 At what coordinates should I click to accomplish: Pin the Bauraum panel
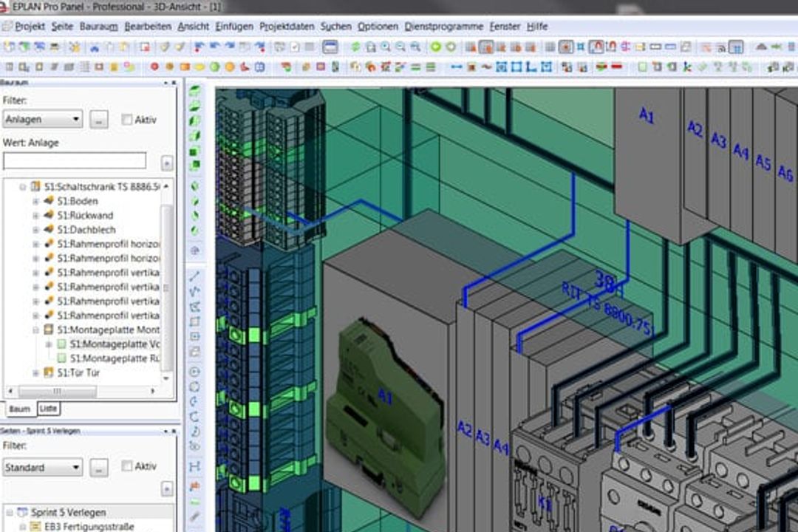click(166, 83)
